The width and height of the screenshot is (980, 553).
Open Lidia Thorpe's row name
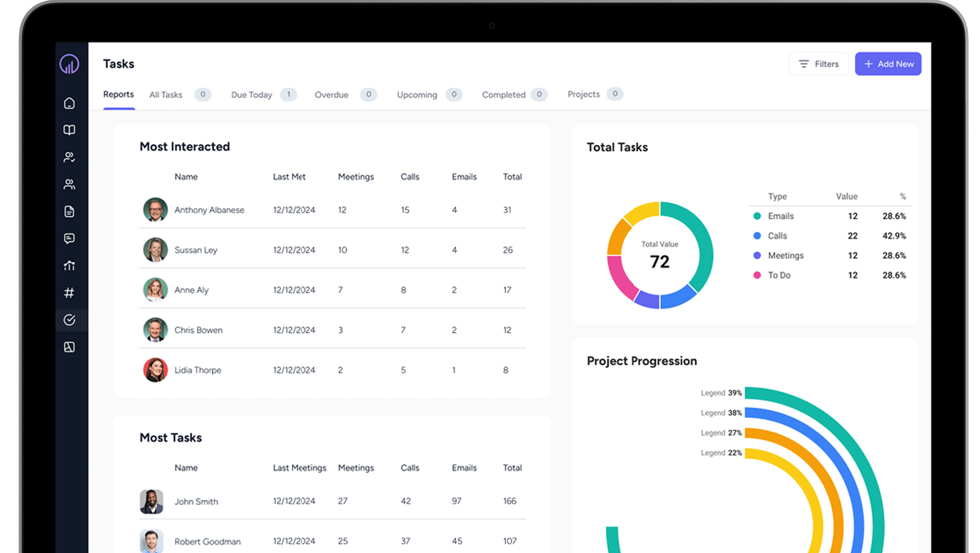point(197,370)
